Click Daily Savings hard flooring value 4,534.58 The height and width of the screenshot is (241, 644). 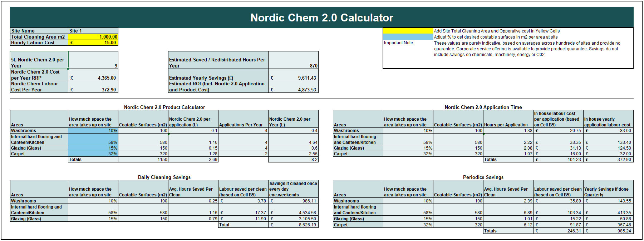pyautogui.click(x=293, y=210)
